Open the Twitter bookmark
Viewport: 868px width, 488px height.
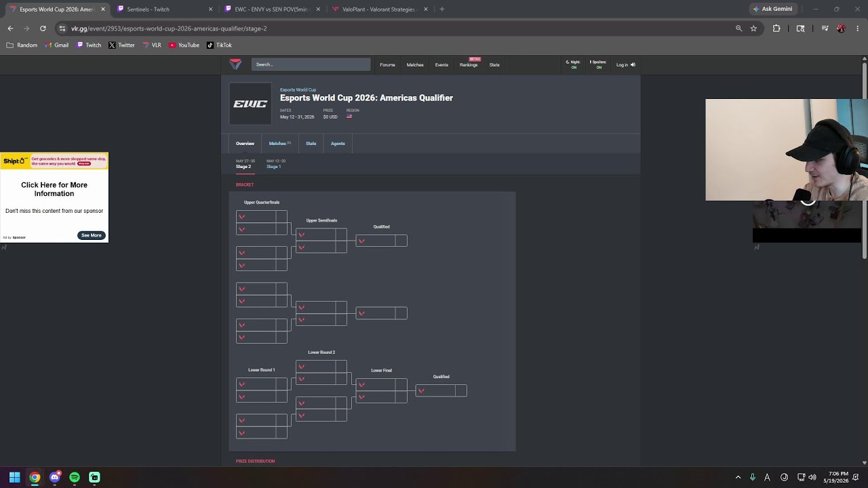tap(122, 45)
